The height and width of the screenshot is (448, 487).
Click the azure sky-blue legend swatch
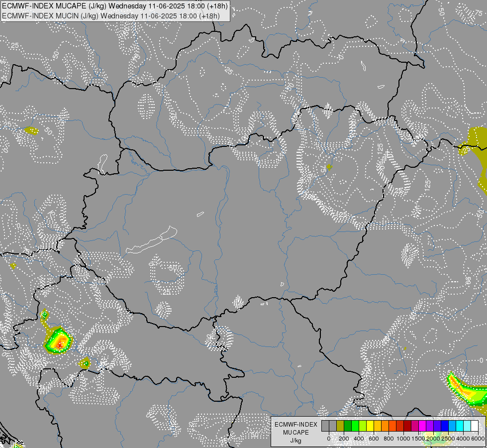(x=453, y=426)
